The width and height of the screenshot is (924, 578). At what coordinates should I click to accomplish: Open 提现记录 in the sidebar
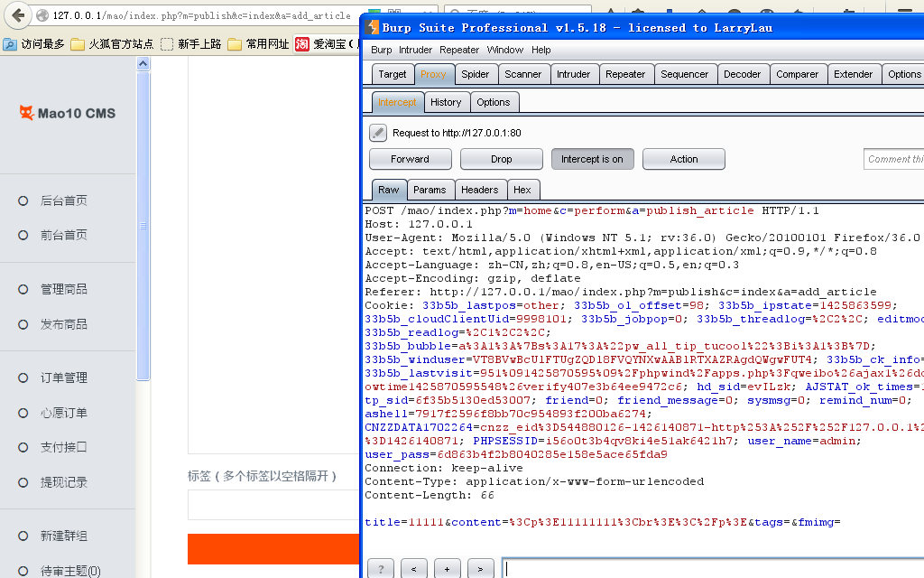pyautogui.click(x=64, y=482)
